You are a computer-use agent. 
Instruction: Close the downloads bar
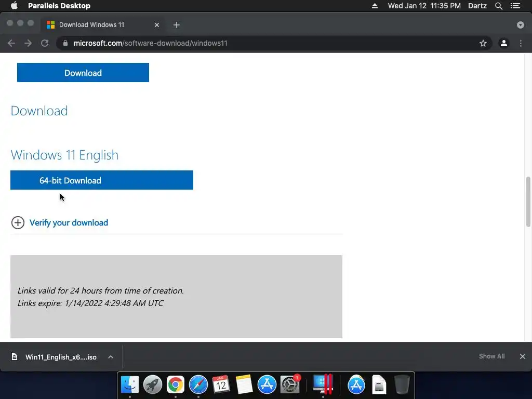click(x=523, y=356)
